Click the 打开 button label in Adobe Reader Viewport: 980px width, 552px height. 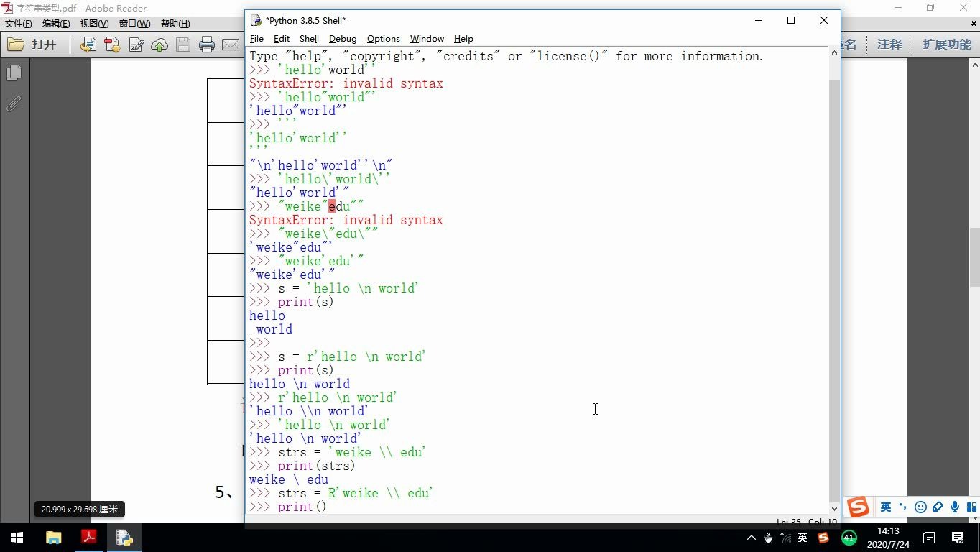[44, 45]
